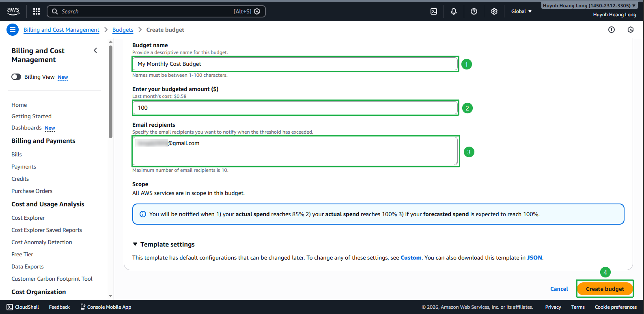The height and width of the screenshot is (314, 644).
Task: Click the budgeted amount input field
Action: 295,108
